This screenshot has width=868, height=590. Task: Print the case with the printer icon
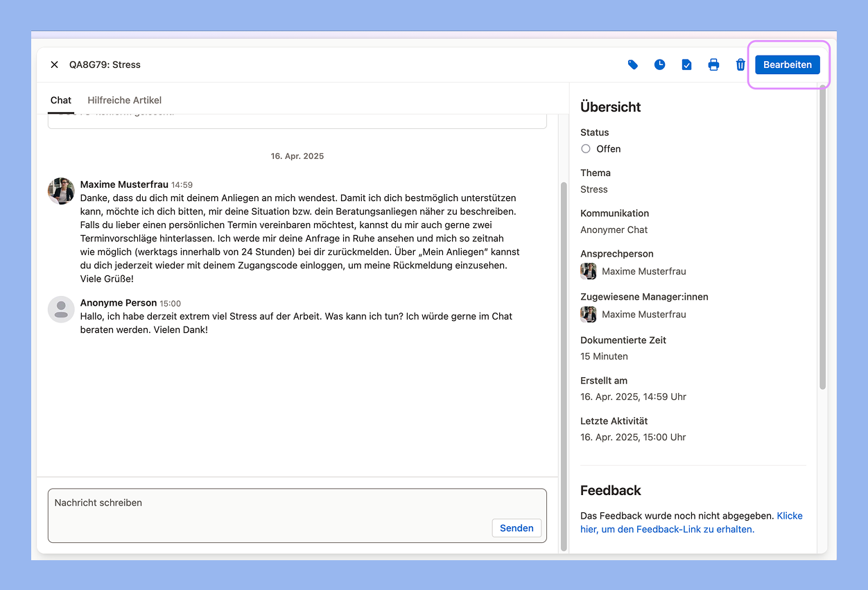point(713,64)
